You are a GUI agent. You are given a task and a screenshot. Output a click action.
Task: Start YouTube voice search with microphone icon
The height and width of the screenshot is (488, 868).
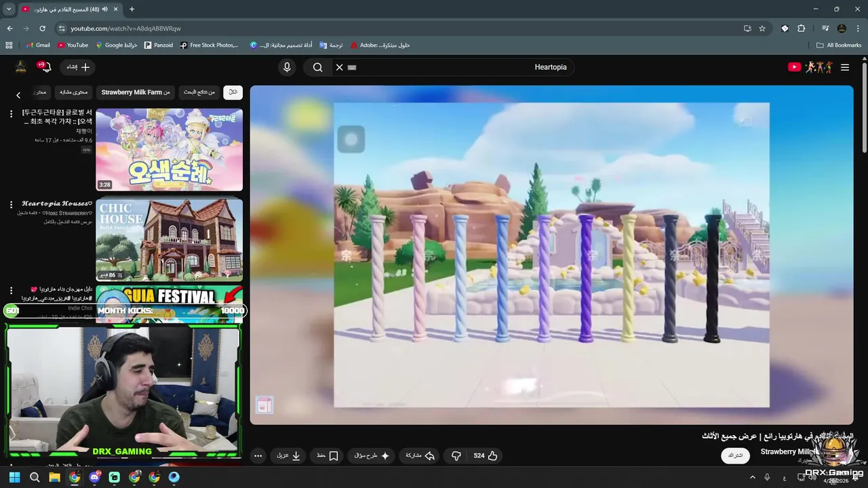coord(287,67)
